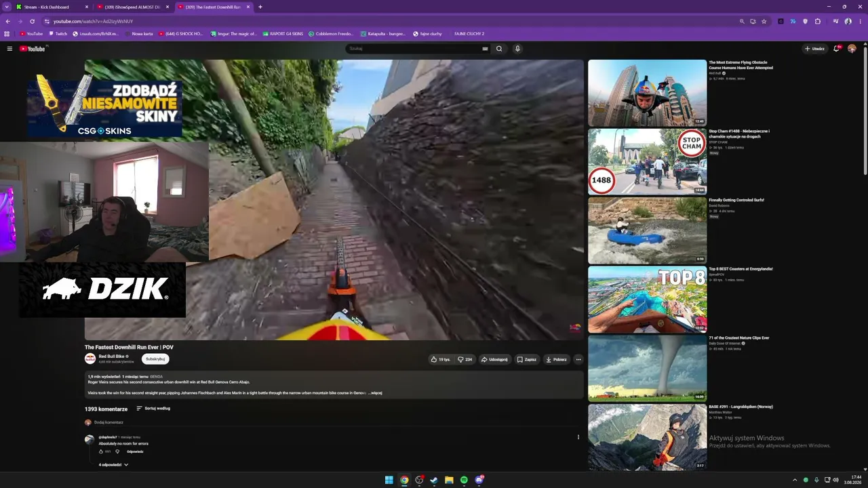
Task: Click the browser address bar URL
Action: pyautogui.click(x=94, y=21)
